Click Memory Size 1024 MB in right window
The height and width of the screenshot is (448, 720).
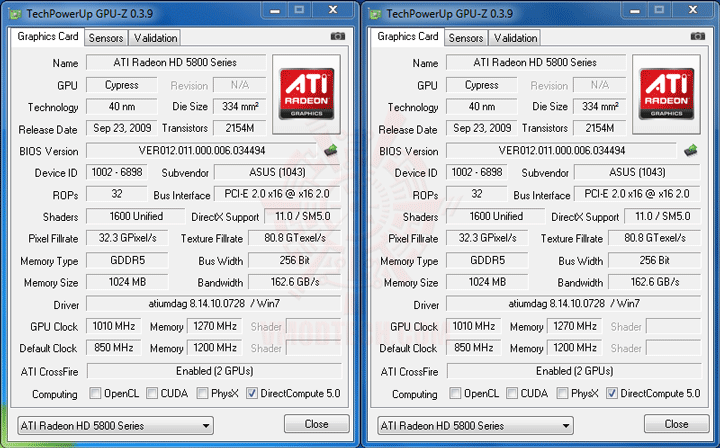pyautogui.click(x=487, y=282)
